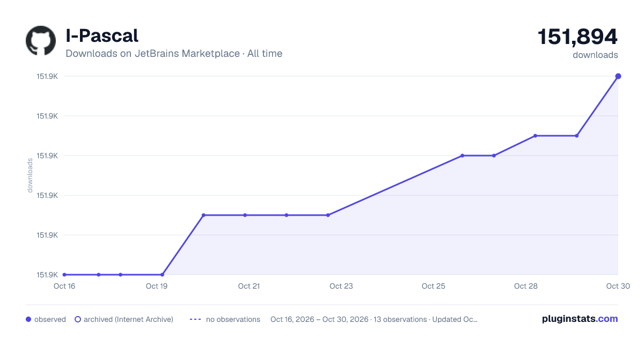Click the I-Pascal plugin title

tap(102, 35)
